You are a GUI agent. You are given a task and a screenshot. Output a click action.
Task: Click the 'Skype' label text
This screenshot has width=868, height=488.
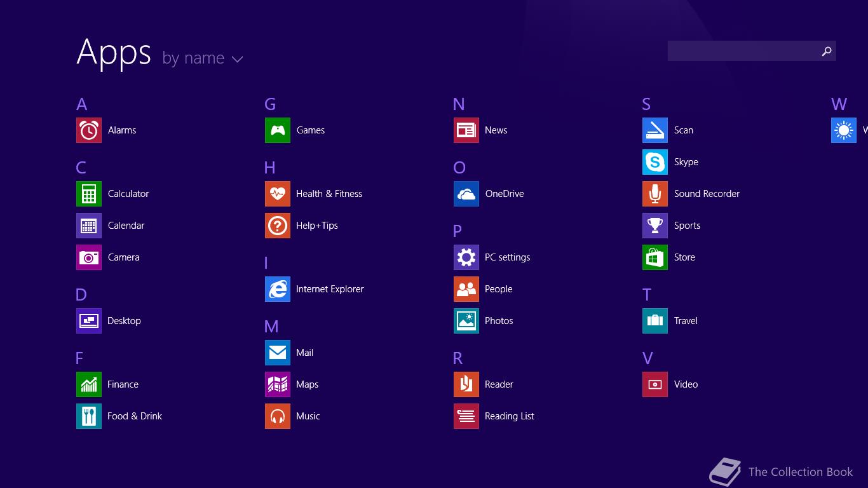coord(686,162)
